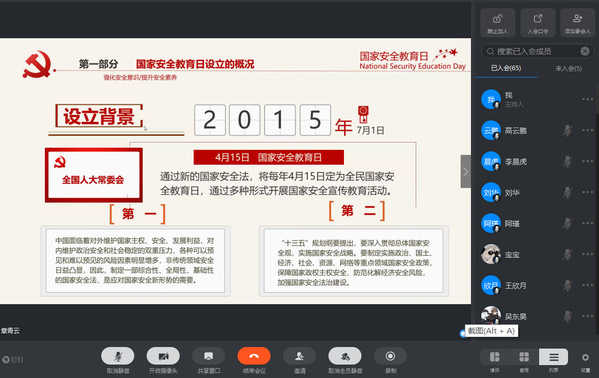The image size is (599, 378).
Task: Toggle the 取消全员静音 mute-all button
Action: point(345,356)
